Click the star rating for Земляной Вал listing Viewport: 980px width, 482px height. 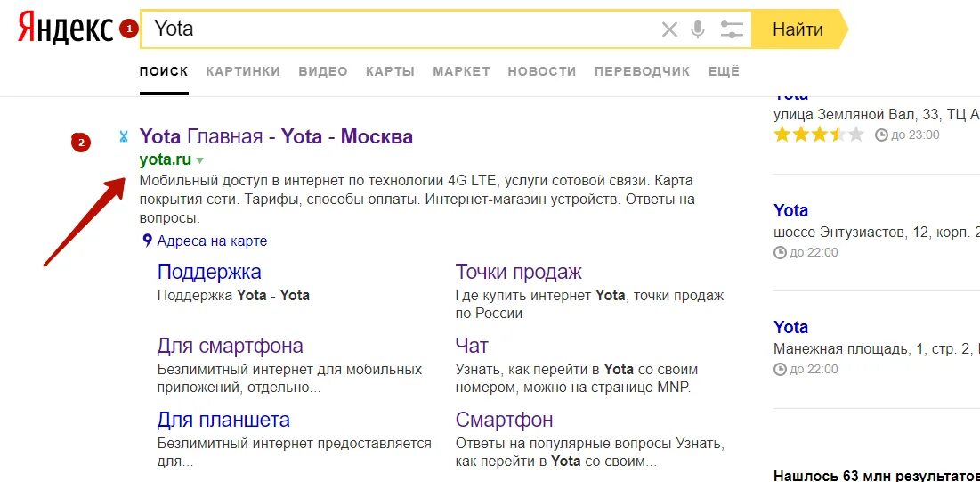[819, 135]
